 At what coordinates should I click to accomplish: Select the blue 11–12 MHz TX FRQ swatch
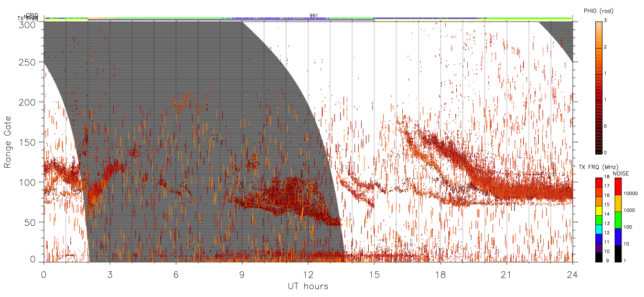pos(599,238)
